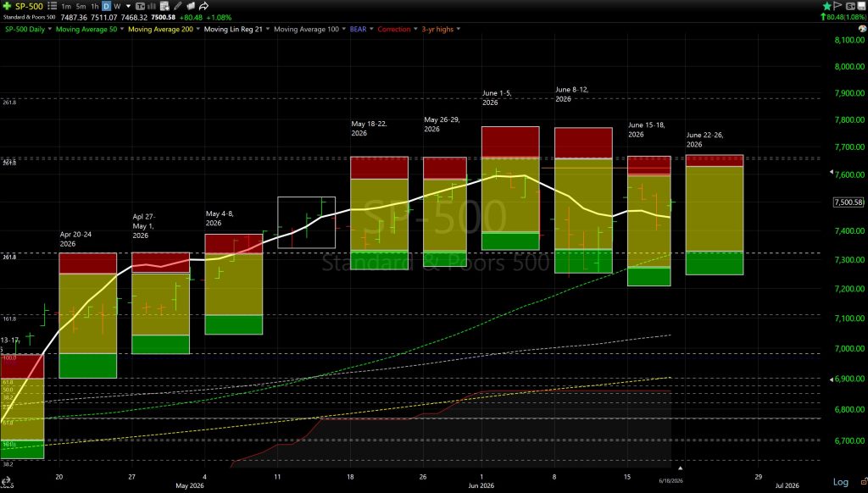Click the share arrow icon
868x493 pixels.
click(203, 6)
